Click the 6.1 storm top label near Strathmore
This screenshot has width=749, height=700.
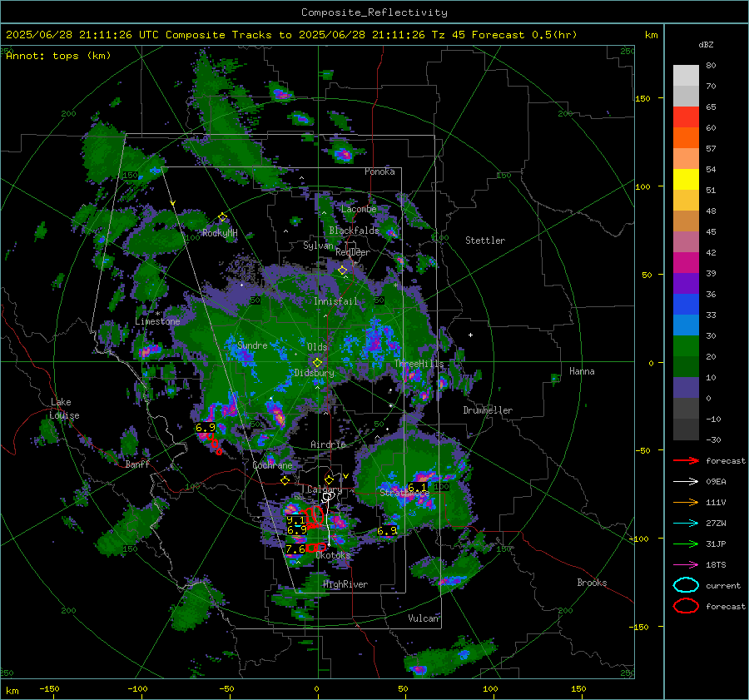point(417,488)
